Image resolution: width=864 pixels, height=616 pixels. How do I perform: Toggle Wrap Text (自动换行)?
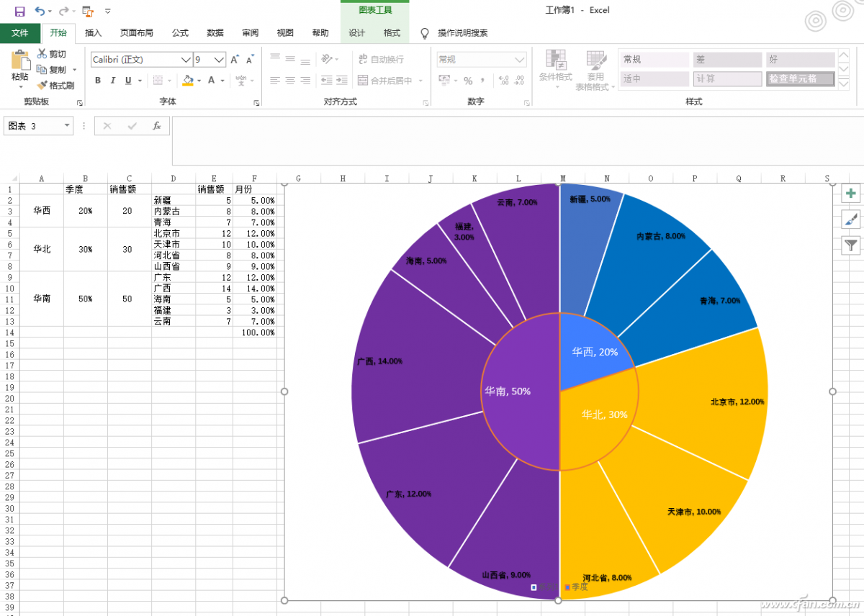point(382,59)
